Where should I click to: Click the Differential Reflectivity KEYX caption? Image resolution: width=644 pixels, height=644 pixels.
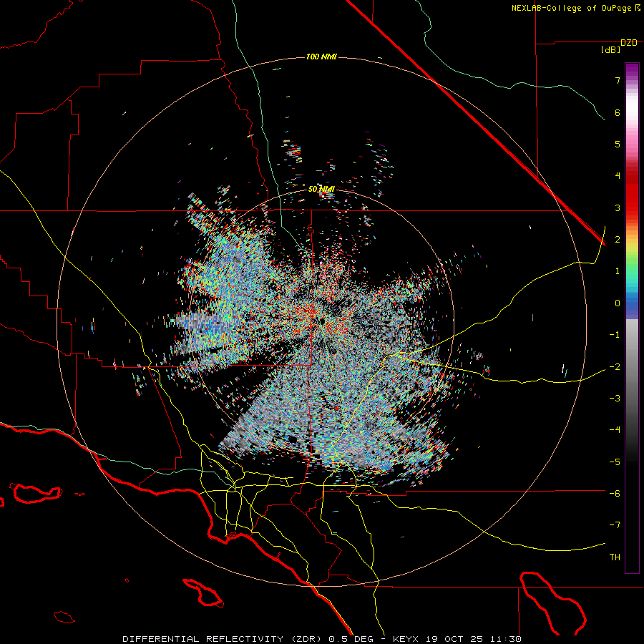click(x=322, y=639)
